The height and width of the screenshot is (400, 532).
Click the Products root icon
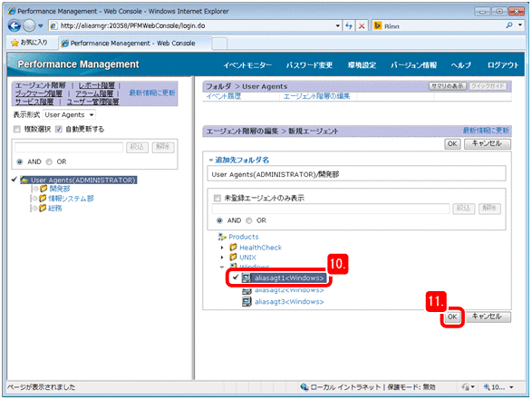(x=222, y=237)
